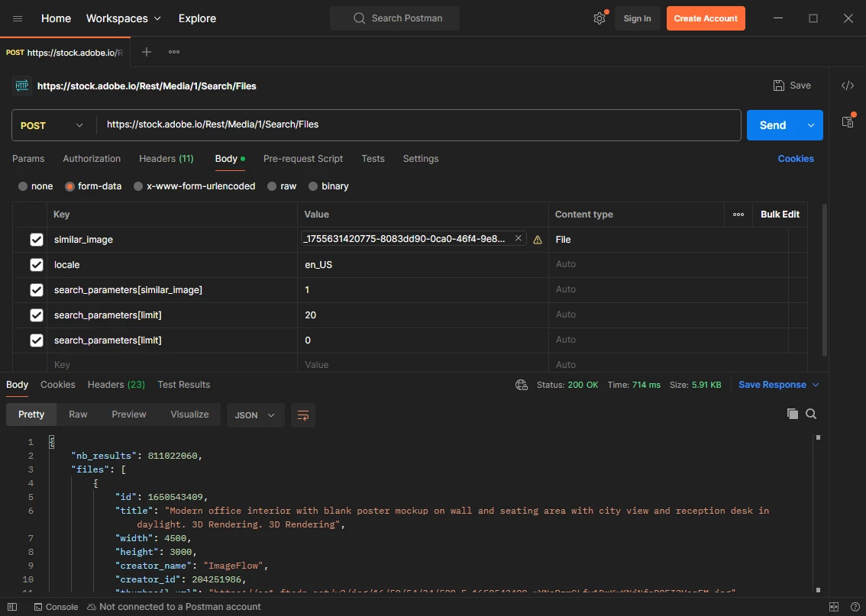Image resolution: width=866 pixels, height=616 pixels.
Task: Click Create Account button
Action: (x=706, y=18)
